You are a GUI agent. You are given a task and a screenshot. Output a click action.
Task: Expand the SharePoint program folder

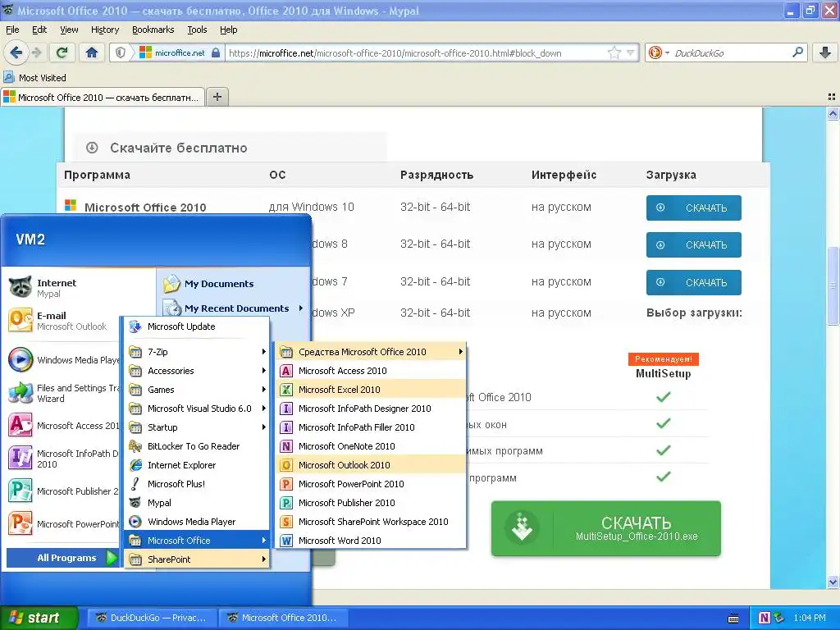pyautogui.click(x=197, y=559)
